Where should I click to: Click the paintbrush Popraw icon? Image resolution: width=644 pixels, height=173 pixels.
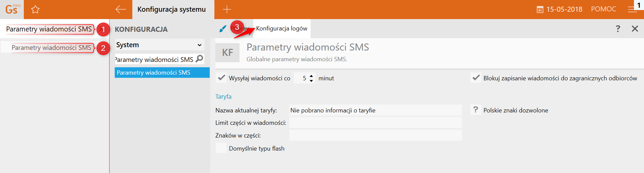click(x=223, y=29)
